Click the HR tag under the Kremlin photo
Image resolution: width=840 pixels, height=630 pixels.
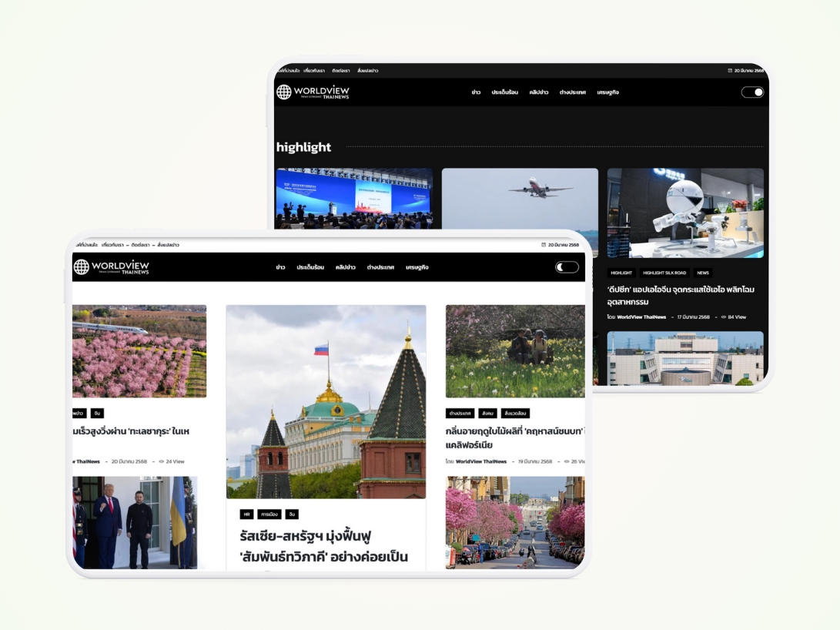click(x=246, y=514)
